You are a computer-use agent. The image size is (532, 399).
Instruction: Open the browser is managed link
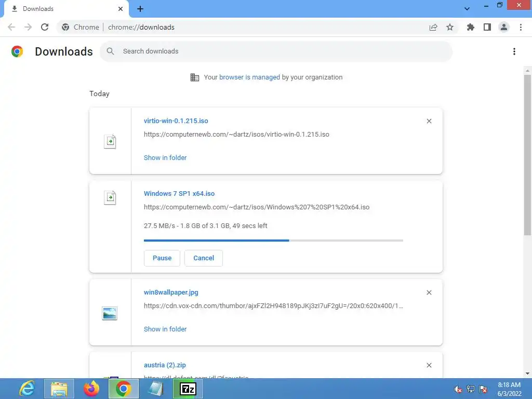[250, 77]
